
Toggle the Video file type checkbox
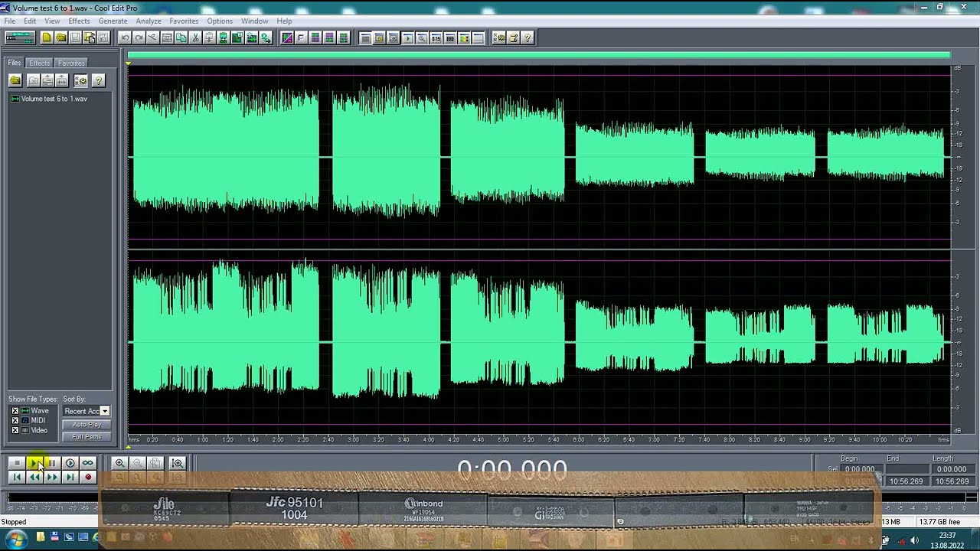(15, 431)
